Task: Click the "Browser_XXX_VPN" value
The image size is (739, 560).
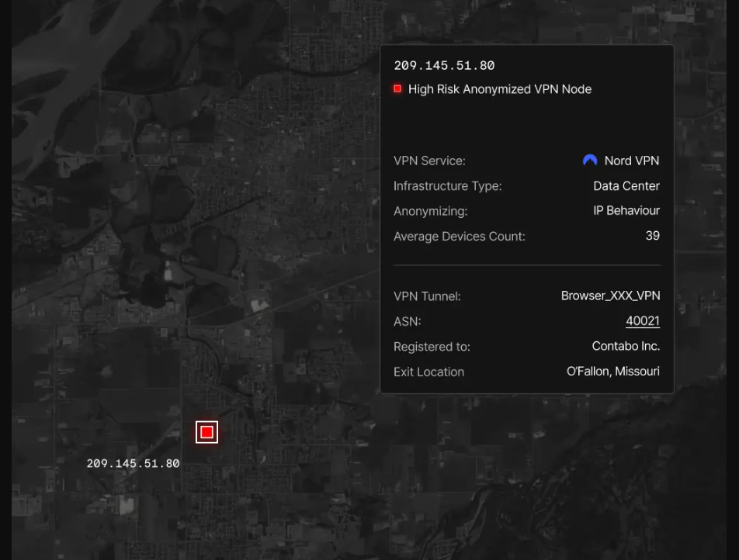Action: pos(610,296)
